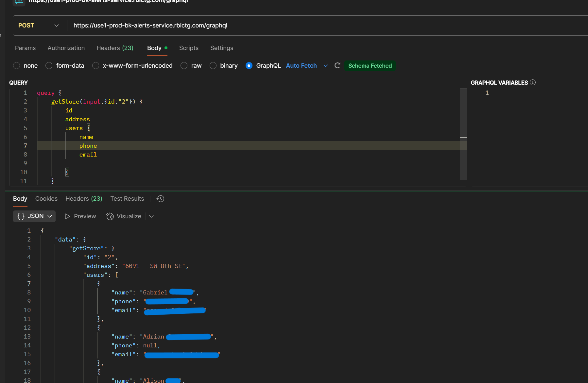Image resolution: width=588 pixels, height=383 pixels.
Task: Select the response Body tab
Action: pos(20,199)
